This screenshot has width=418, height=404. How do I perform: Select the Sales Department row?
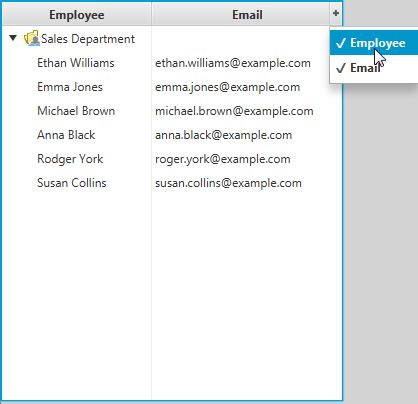[172, 39]
